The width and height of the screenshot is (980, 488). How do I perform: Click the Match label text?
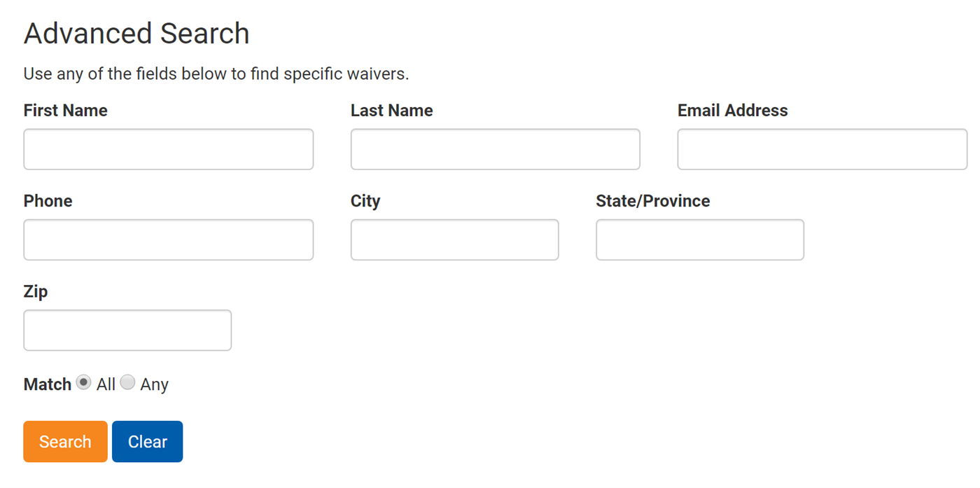point(47,384)
